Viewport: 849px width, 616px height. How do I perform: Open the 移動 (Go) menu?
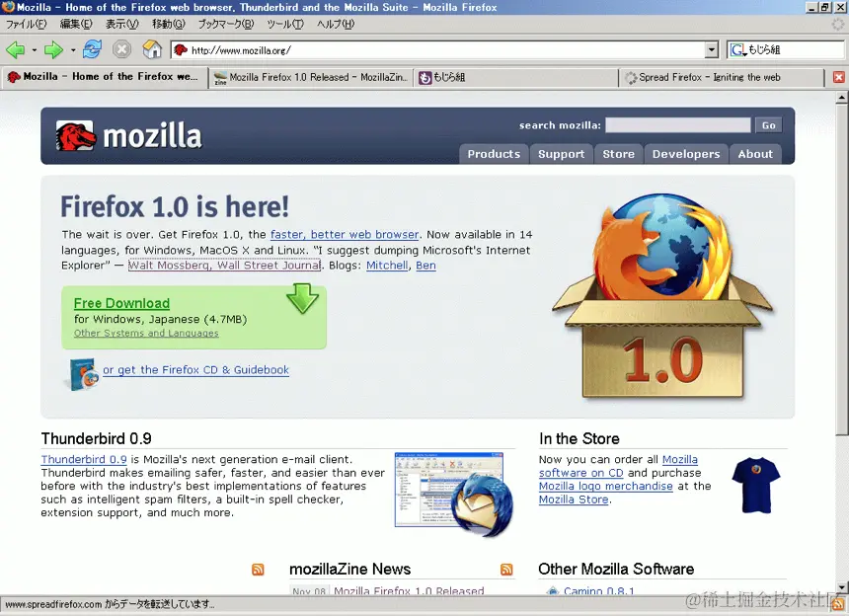click(x=169, y=24)
